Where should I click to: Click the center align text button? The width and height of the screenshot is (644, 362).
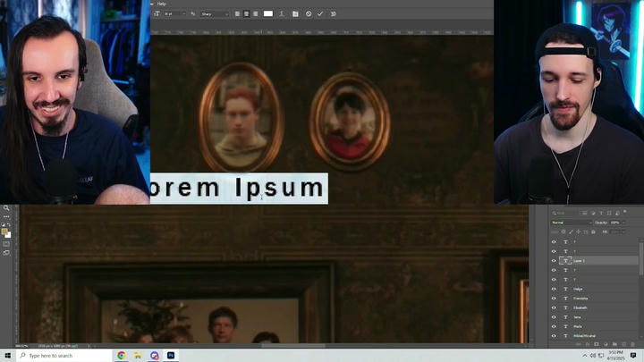pyautogui.click(x=246, y=14)
